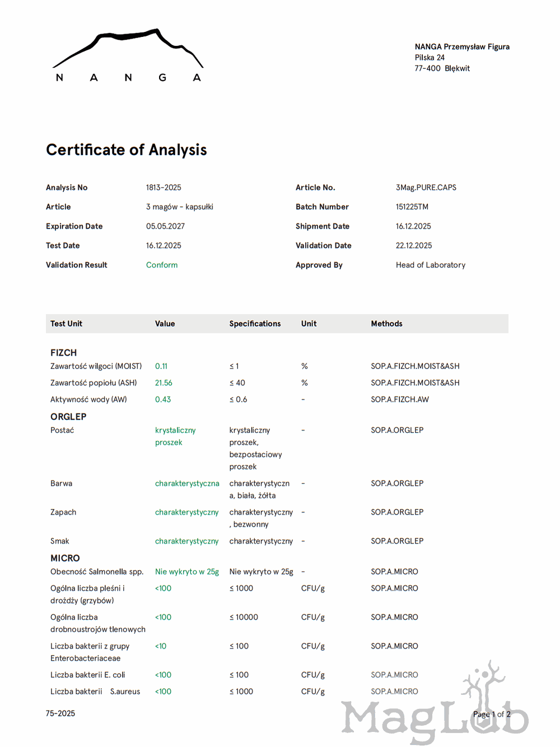Select batch number 151225TM

(412, 207)
